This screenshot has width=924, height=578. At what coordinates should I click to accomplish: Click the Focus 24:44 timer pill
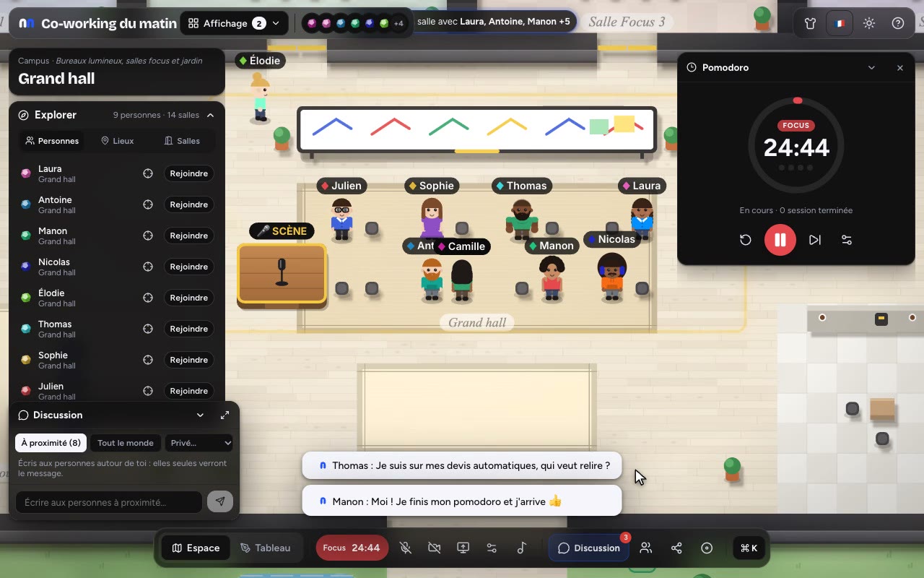coord(352,548)
